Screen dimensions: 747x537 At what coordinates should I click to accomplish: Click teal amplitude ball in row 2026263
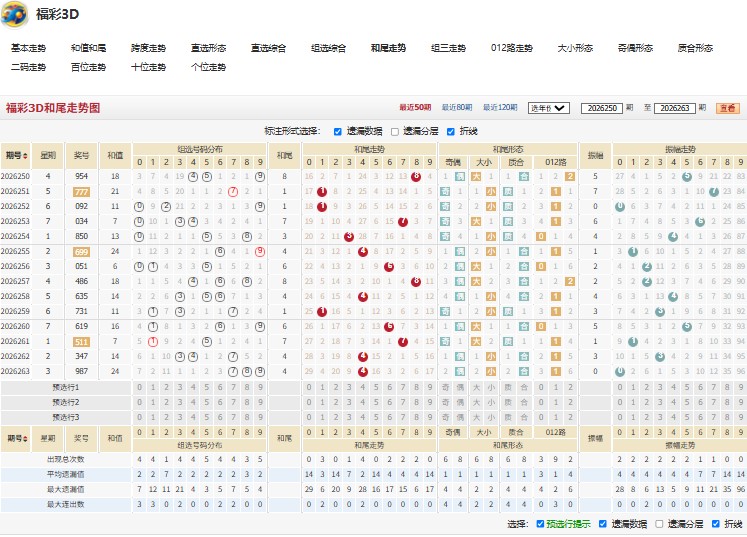619,372
